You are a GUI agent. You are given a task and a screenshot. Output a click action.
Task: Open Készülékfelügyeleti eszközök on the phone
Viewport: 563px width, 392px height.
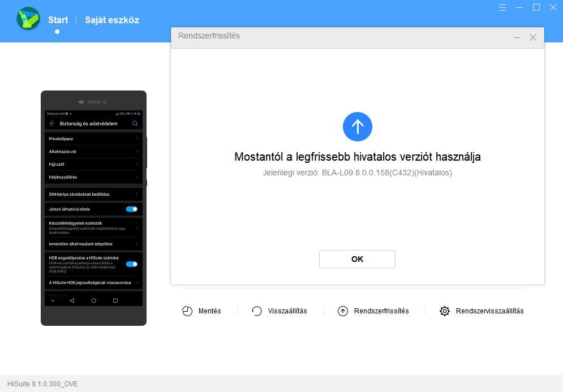coord(93,227)
